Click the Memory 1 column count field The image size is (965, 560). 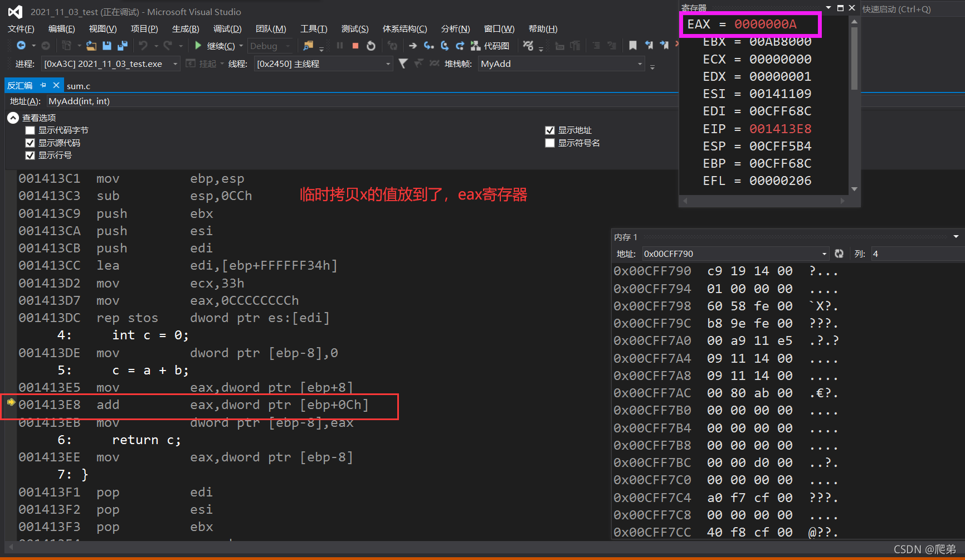click(917, 254)
